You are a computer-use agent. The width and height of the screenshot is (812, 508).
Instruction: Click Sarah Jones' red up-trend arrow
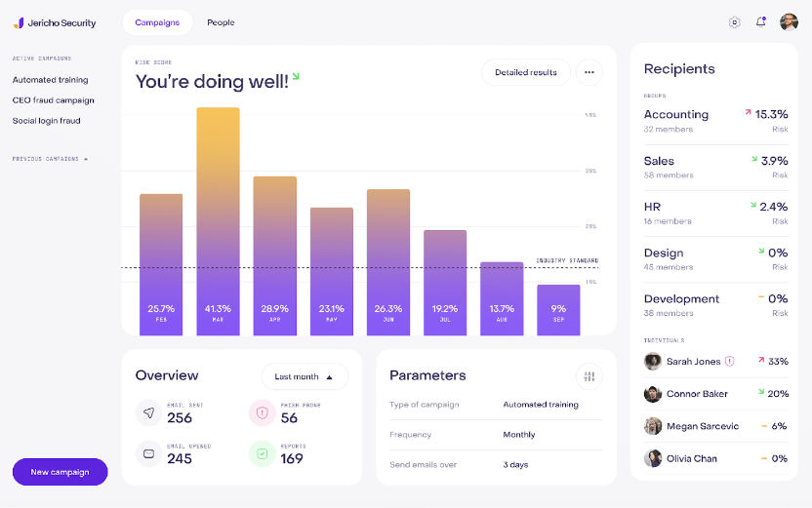point(761,359)
